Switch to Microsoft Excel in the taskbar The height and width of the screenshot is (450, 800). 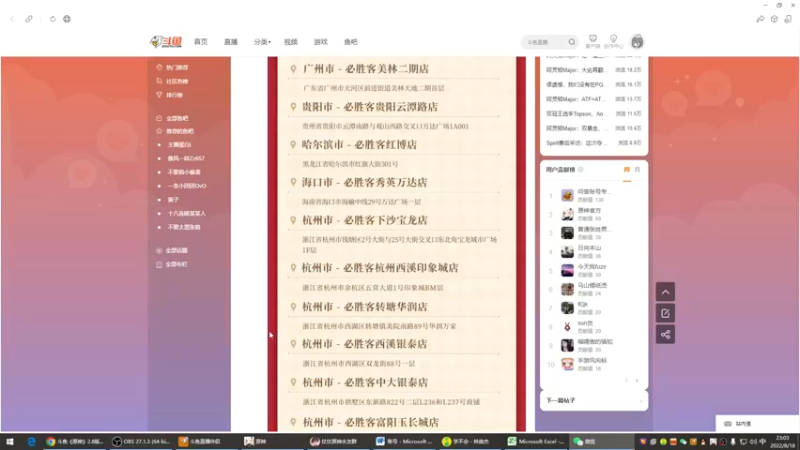(x=536, y=441)
